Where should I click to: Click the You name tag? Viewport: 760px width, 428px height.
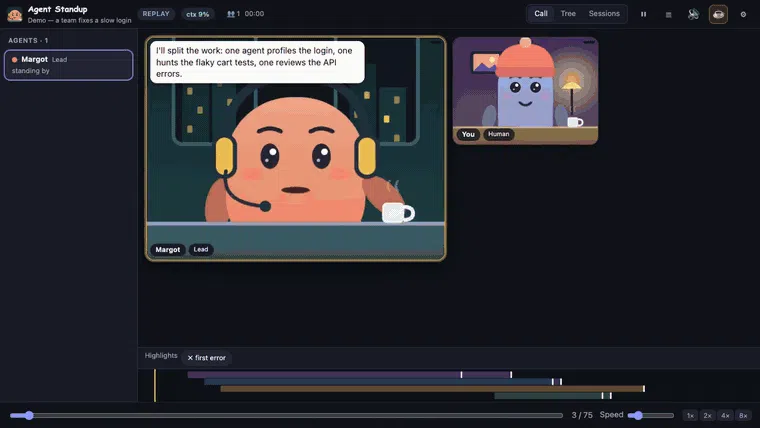468,134
